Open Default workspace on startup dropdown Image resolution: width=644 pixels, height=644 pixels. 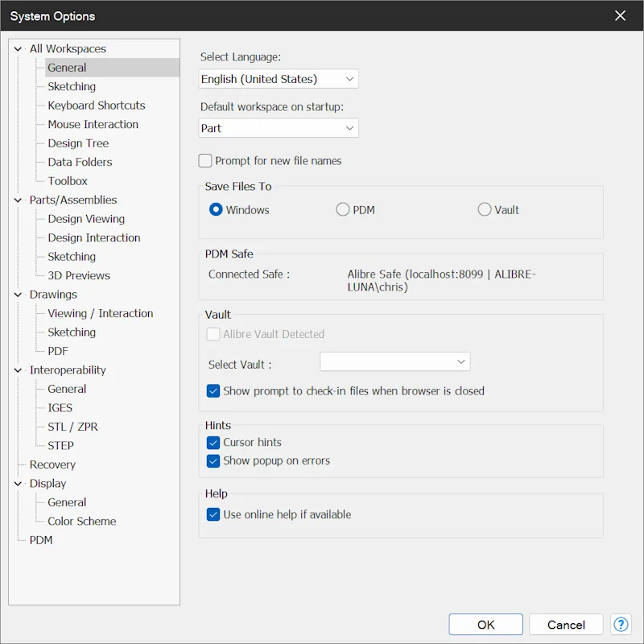[x=279, y=128]
